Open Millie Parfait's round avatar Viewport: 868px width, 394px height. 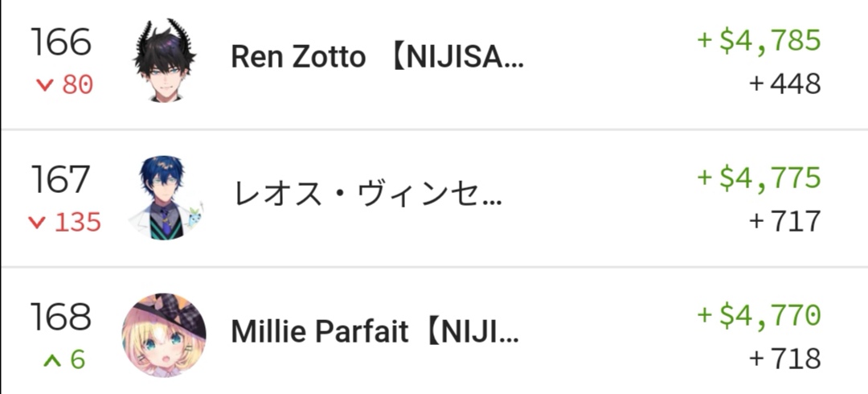tap(164, 334)
